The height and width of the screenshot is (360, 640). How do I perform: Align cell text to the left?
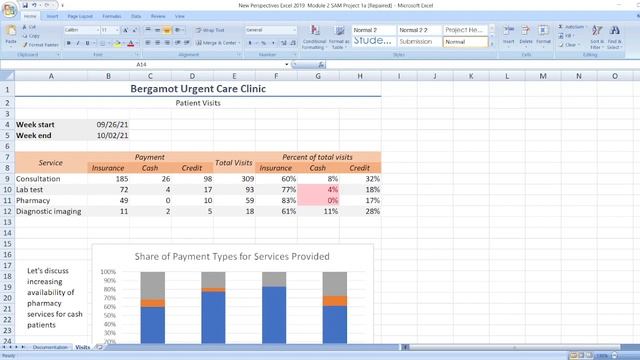click(148, 43)
